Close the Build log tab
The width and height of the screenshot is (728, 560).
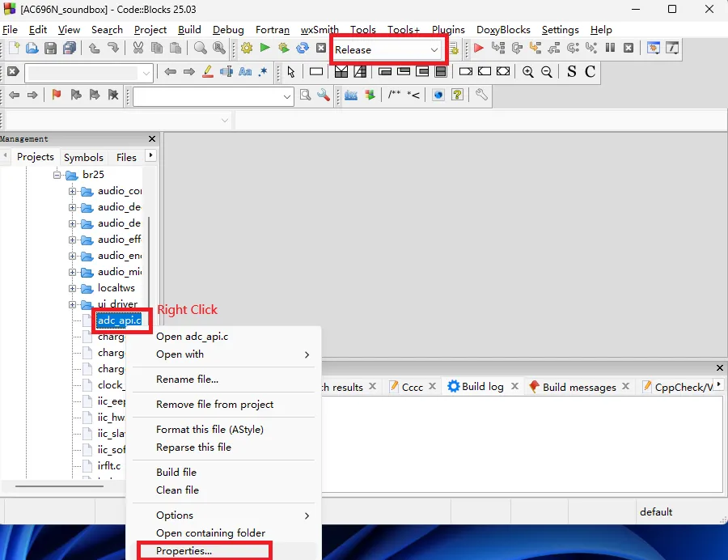514,386
